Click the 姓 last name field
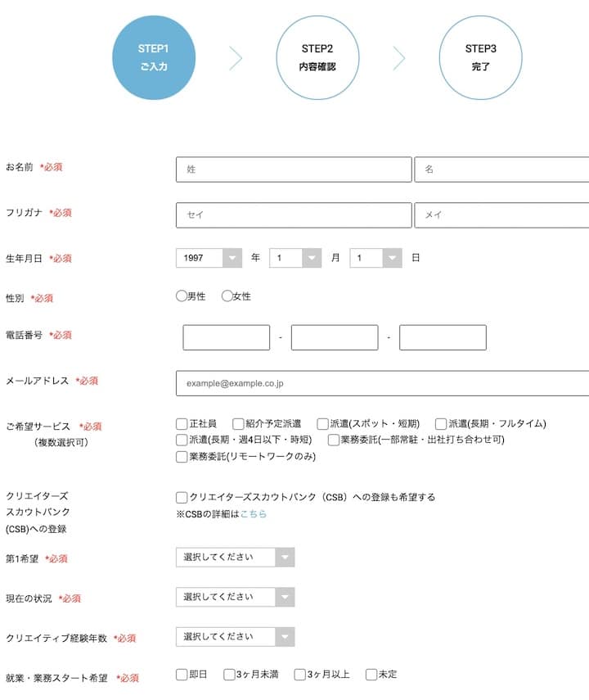The height and width of the screenshot is (700, 589). point(293,169)
